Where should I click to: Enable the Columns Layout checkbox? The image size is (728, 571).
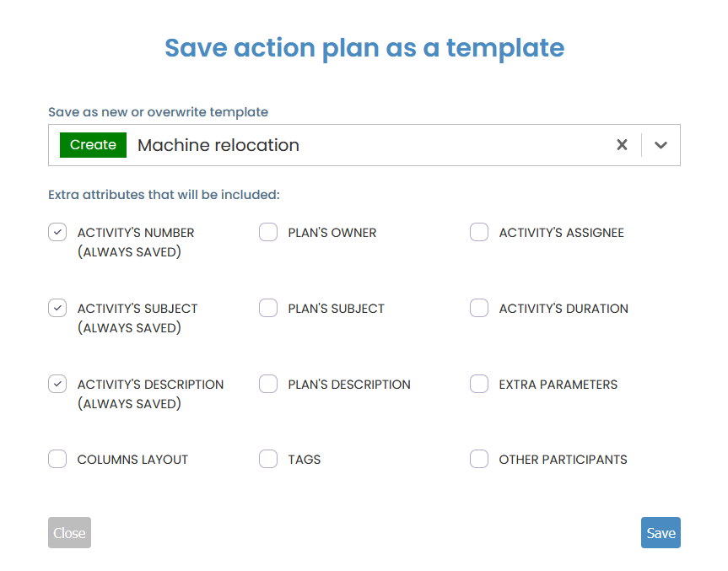click(57, 460)
